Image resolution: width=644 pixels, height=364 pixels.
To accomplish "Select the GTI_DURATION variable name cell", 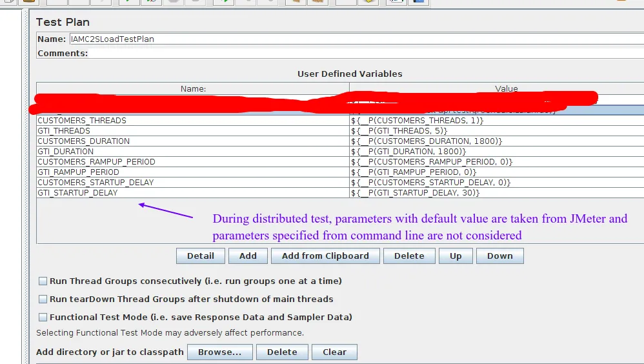I will [193, 151].
